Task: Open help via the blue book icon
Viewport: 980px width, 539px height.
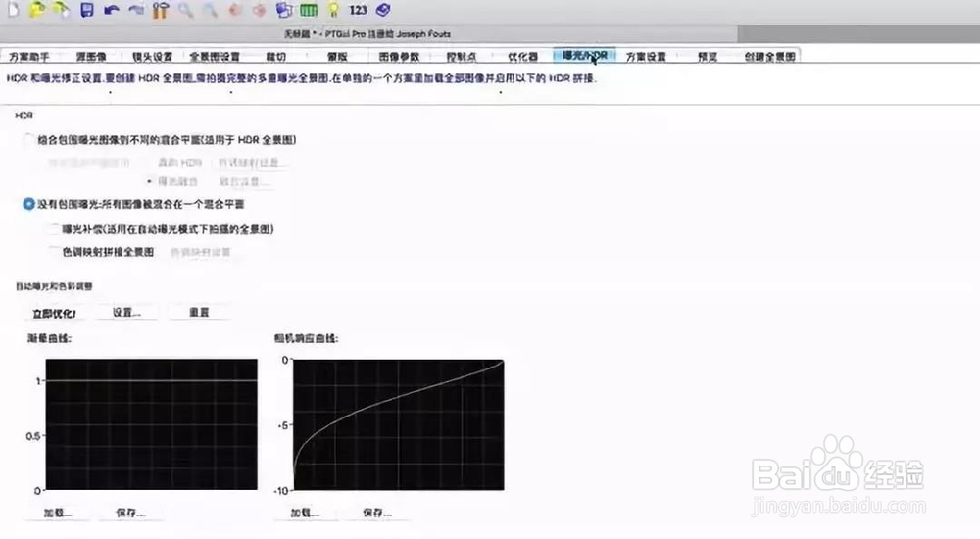Action: point(382,10)
